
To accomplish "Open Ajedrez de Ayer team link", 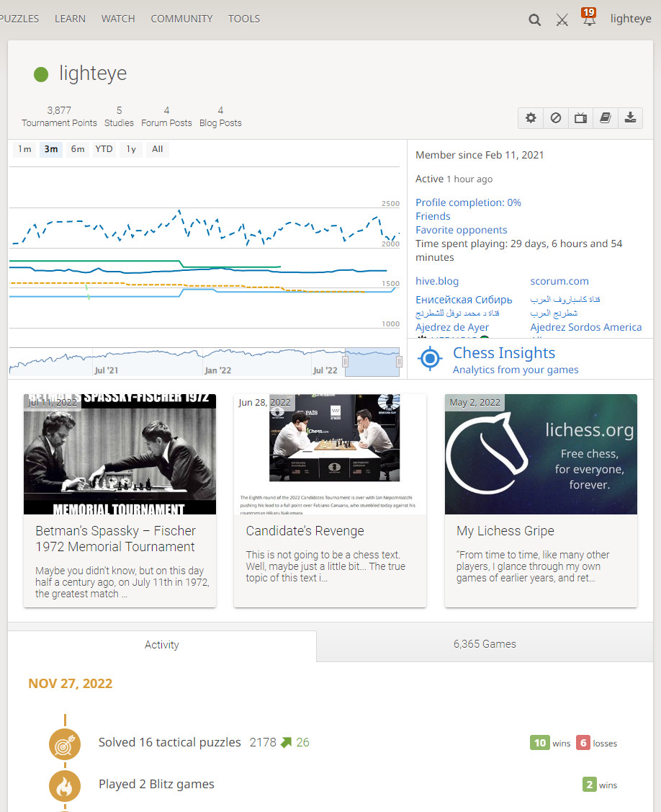I will tap(452, 327).
